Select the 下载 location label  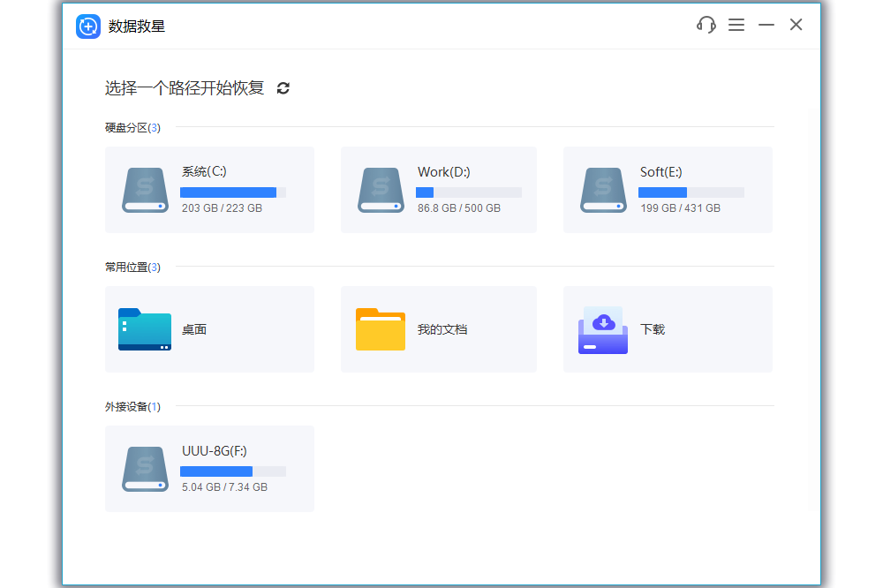click(x=653, y=329)
